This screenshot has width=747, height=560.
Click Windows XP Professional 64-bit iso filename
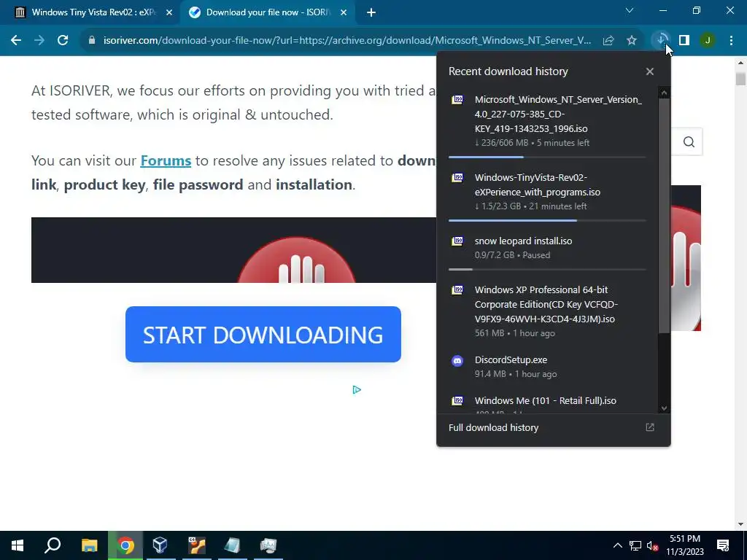click(546, 304)
